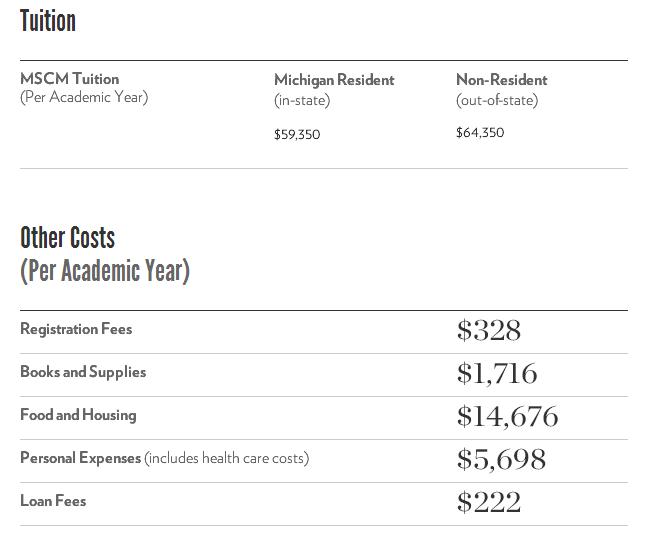
Task: Select the Michigan Resident column header
Action: 334,80
